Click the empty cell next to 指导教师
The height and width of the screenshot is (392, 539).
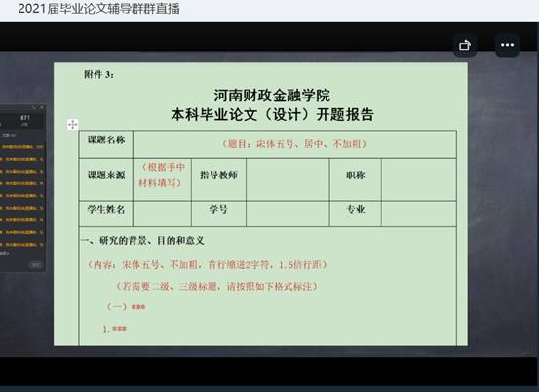288,179
